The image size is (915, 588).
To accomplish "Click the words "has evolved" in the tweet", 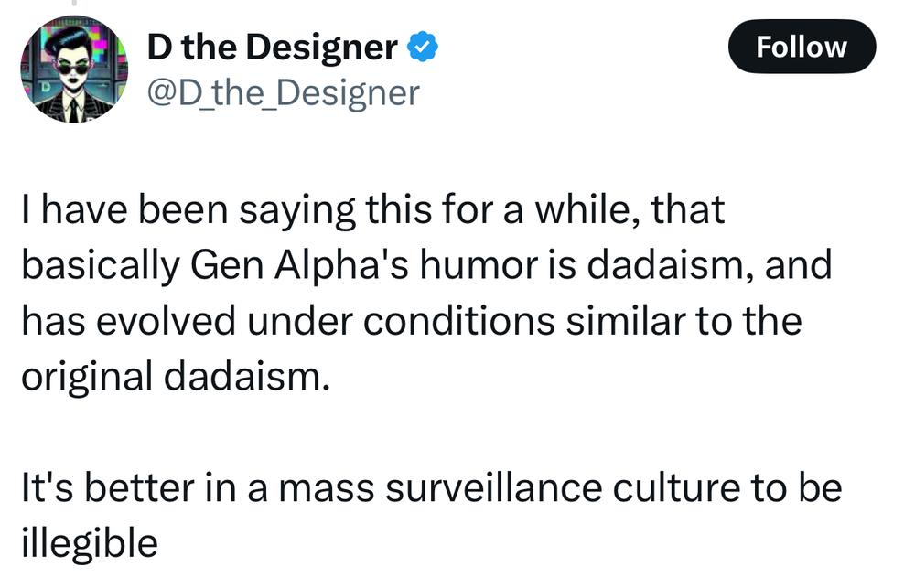I will [129, 321].
